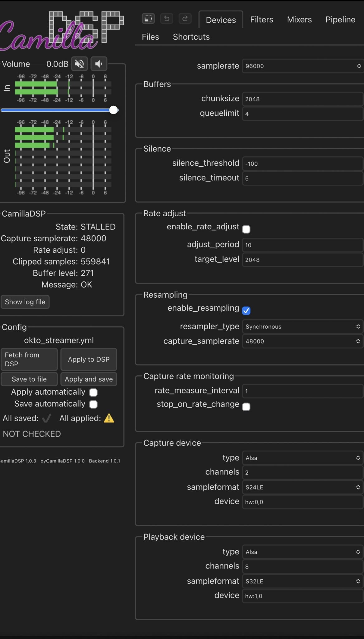364x639 pixels.
Task: Switch to the Devices tab
Action: coord(221,20)
